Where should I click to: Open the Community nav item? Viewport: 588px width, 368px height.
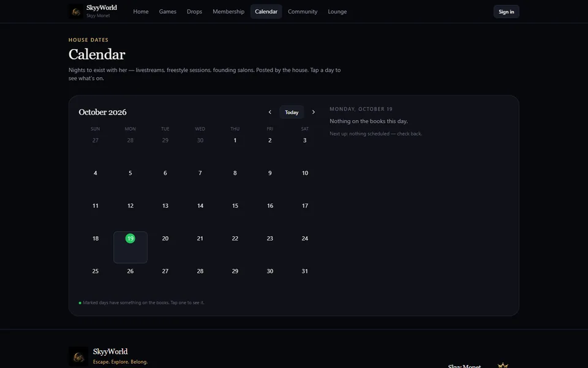(x=303, y=12)
